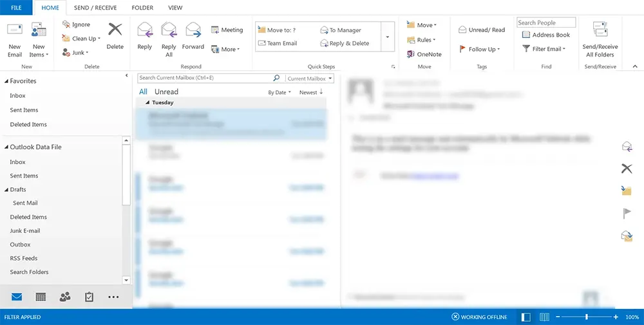644x325 pixels.
Task: Open the Move dropdown in ribbon
Action: tap(422, 25)
